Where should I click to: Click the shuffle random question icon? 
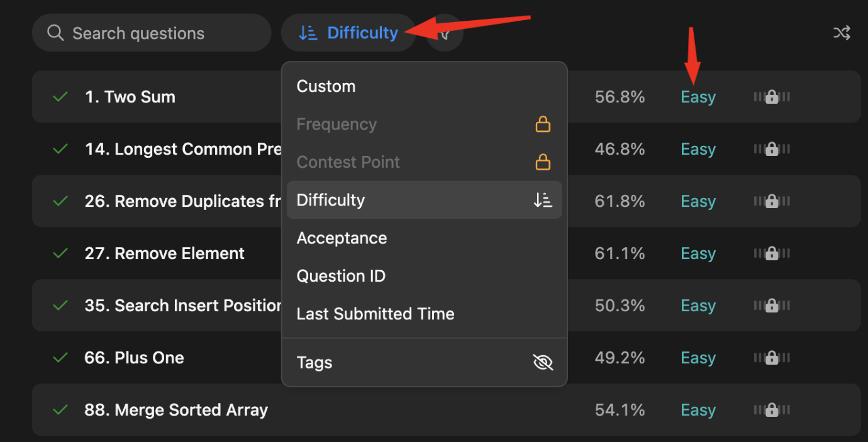(x=842, y=33)
